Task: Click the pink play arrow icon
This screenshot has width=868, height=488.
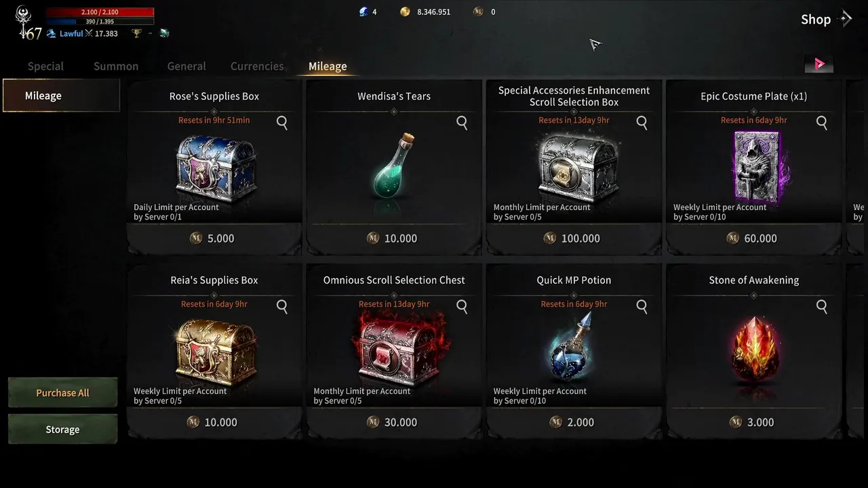Action: [818, 64]
